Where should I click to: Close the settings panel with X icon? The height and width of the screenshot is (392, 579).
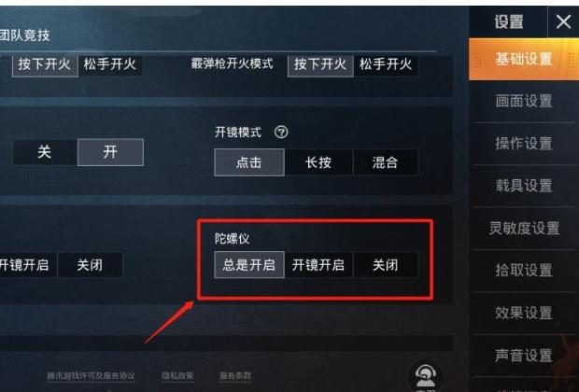click(x=563, y=21)
